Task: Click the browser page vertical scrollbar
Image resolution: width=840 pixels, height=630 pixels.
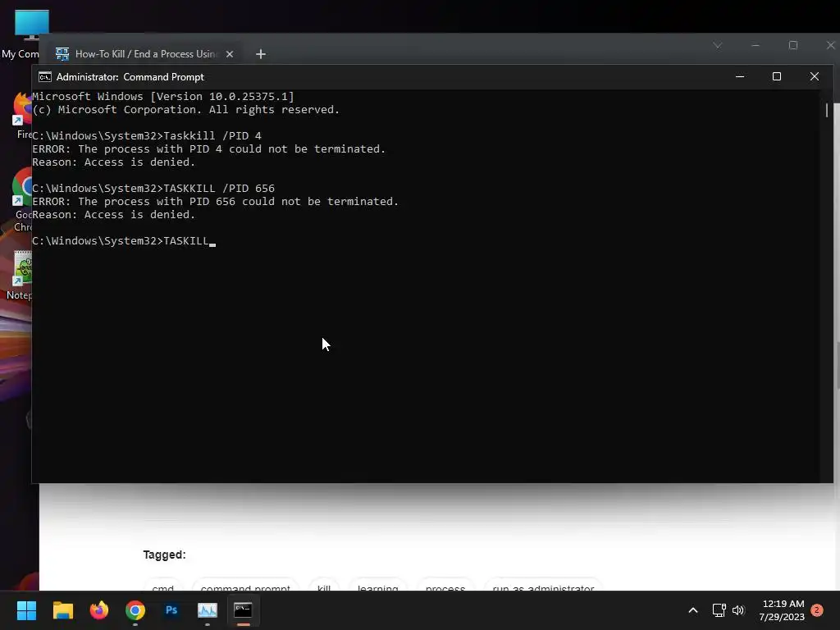Action: 837,364
